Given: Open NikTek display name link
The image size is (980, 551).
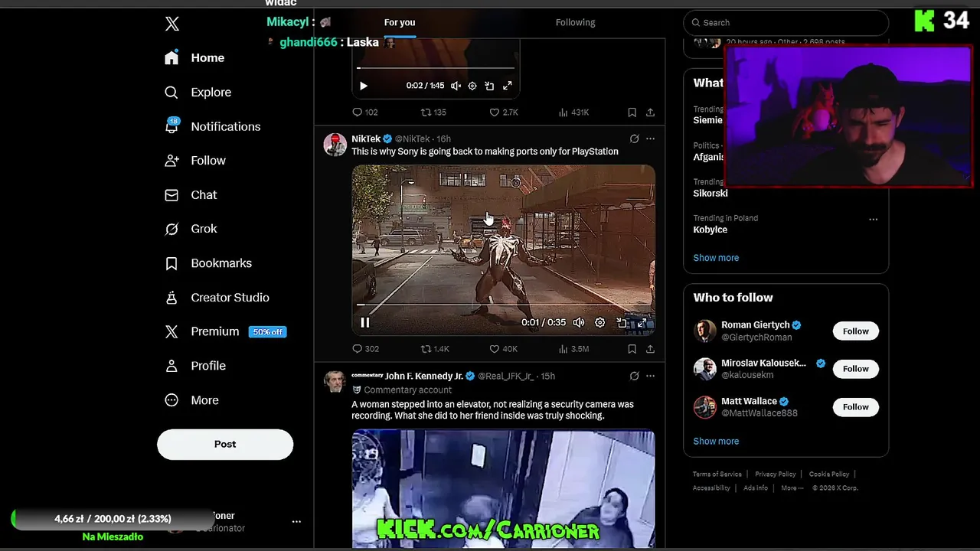Looking at the screenshot, I should coord(366,139).
